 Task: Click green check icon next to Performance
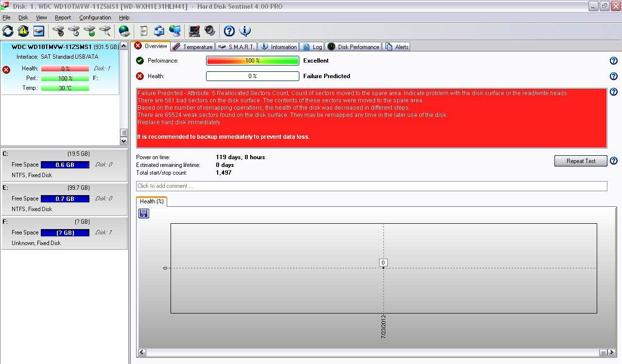[140, 61]
